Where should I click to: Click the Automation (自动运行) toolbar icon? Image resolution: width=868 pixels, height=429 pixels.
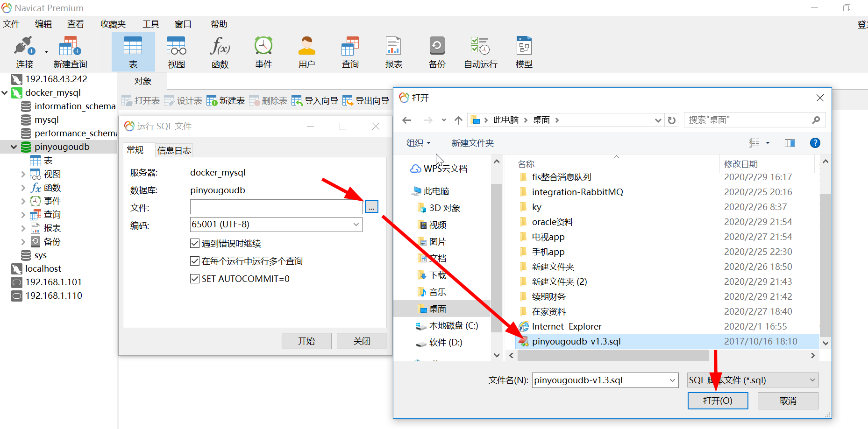pos(481,52)
